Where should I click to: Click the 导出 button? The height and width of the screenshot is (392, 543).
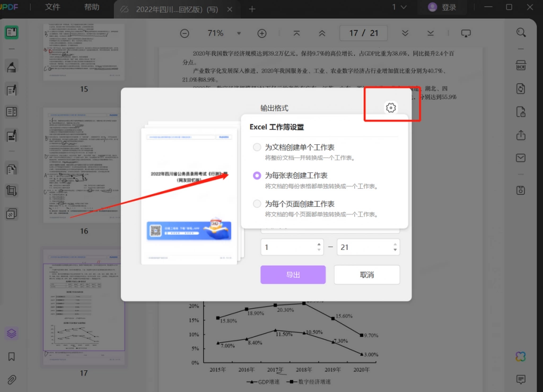pyautogui.click(x=293, y=275)
